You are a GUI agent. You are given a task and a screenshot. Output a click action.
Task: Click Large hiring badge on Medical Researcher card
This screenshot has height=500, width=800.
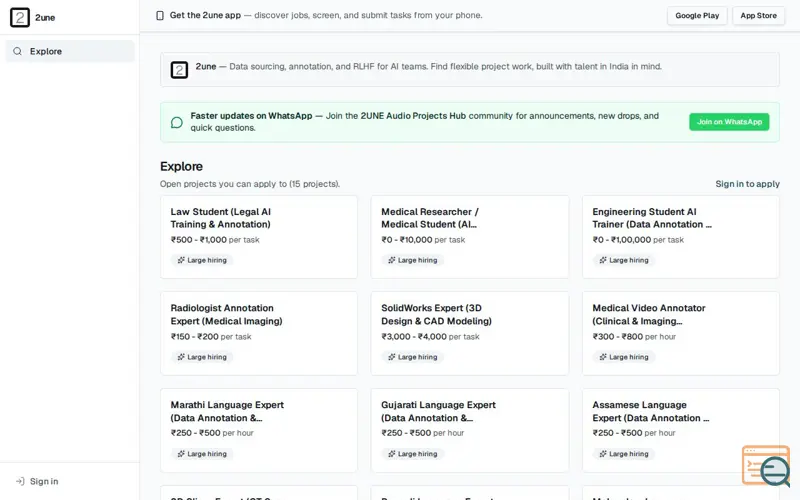pos(412,260)
